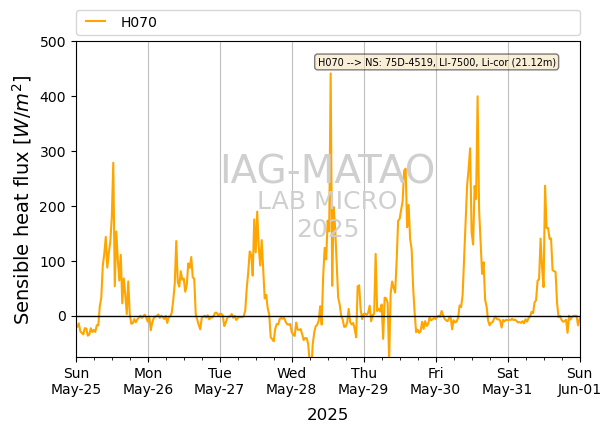Click the Y-axis label Sensible heat flux
The width and height of the screenshot is (611, 433).
coord(22,200)
